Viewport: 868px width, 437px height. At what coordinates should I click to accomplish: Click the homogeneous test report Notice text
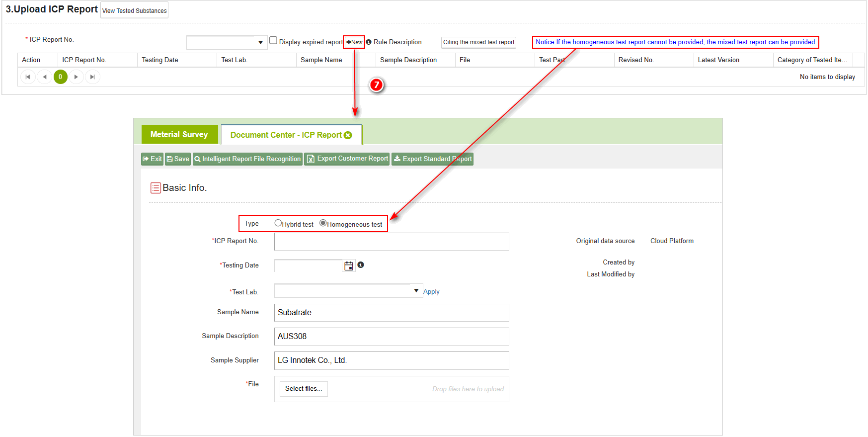click(675, 42)
